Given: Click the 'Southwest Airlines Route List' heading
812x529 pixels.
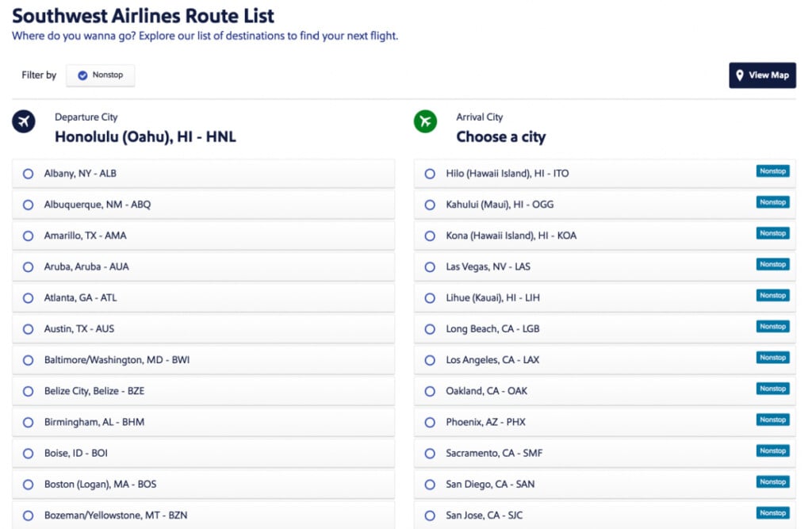Looking at the screenshot, I should (143, 16).
